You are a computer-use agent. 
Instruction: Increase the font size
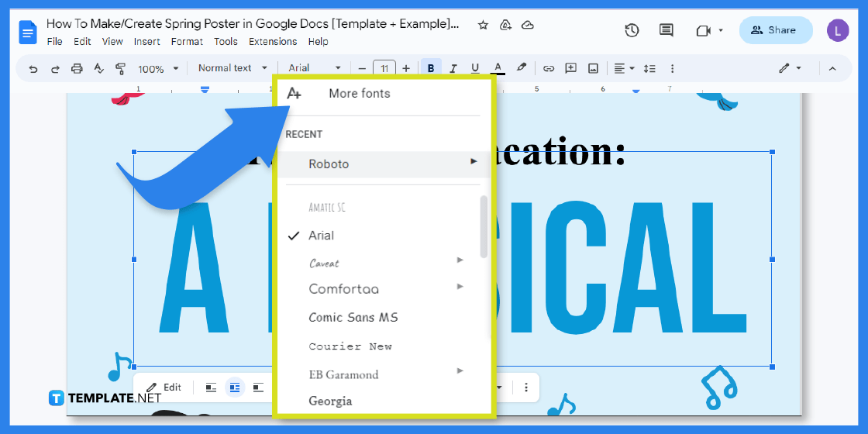pos(406,69)
